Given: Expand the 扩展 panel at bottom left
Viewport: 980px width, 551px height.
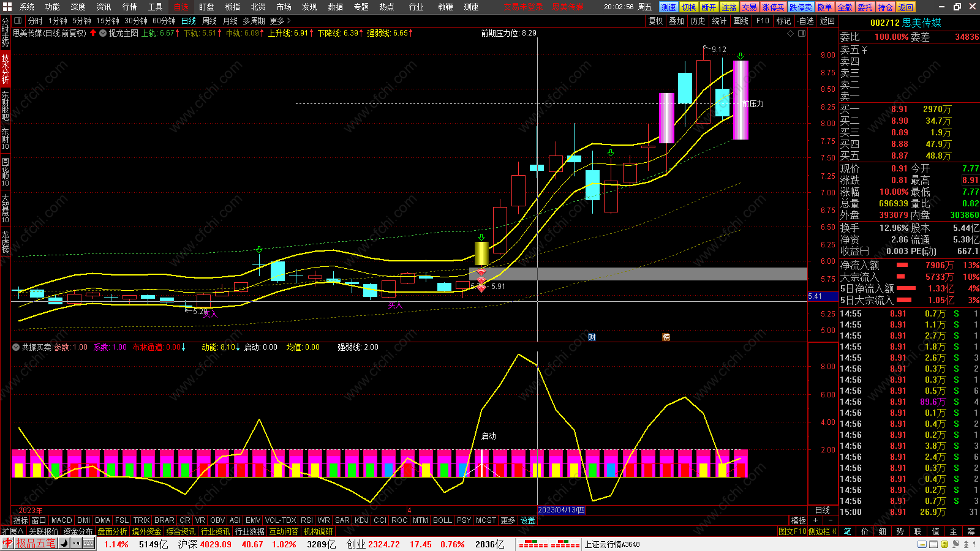Looking at the screenshot, I should (12, 531).
